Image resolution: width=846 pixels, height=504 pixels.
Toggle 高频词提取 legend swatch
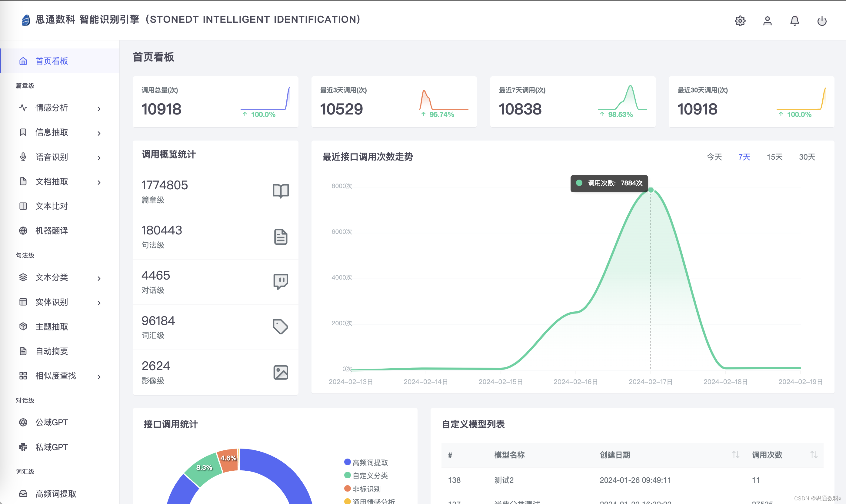point(347,462)
